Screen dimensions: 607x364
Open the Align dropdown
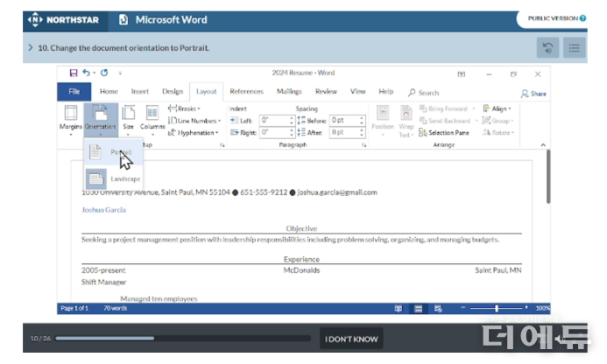(x=497, y=108)
